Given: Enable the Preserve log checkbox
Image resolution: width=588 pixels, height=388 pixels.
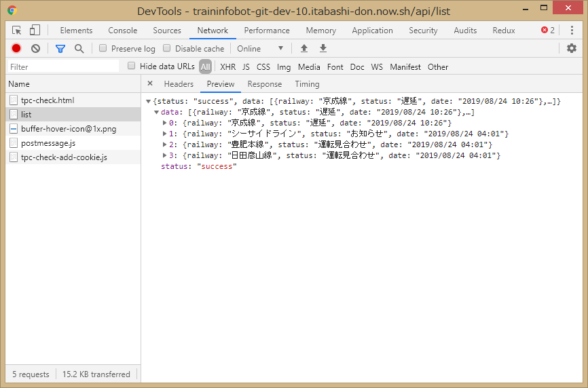Looking at the screenshot, I should point(103,48).
